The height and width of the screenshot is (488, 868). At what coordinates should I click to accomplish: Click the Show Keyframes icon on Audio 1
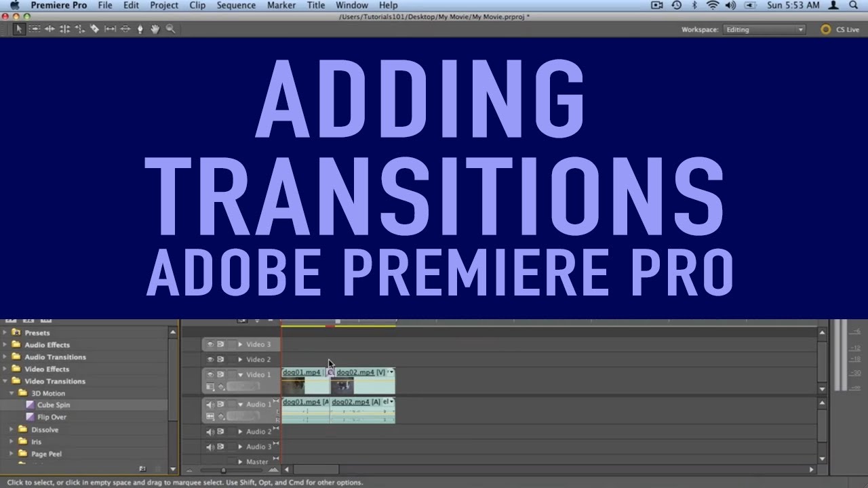coord(220,416)
